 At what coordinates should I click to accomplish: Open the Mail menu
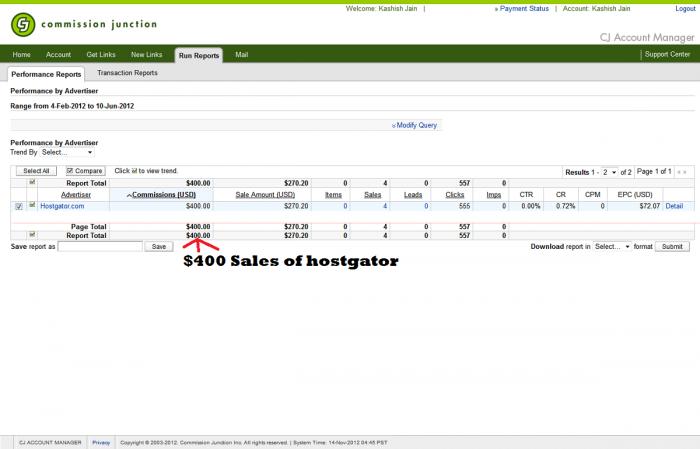242,54
